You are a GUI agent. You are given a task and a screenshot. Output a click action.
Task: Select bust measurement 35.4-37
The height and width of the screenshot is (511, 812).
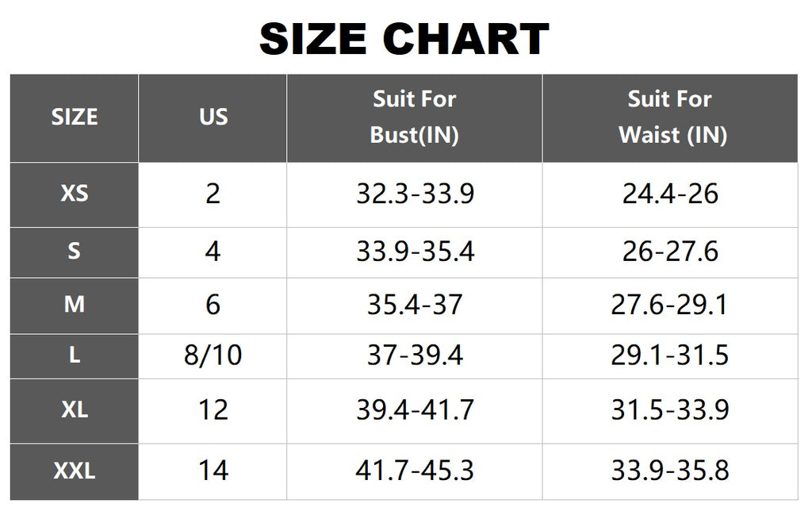[x=414, y=305]
